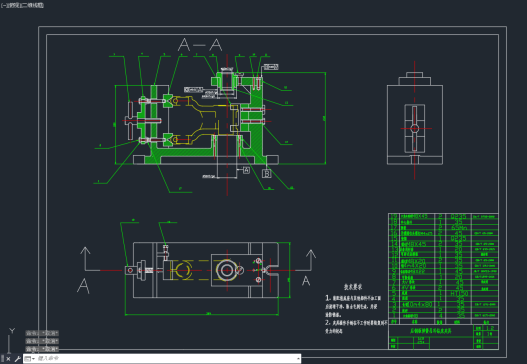The image size is (527, 364).
Task: Select the 技术要求 heading text
Action: 353,287
